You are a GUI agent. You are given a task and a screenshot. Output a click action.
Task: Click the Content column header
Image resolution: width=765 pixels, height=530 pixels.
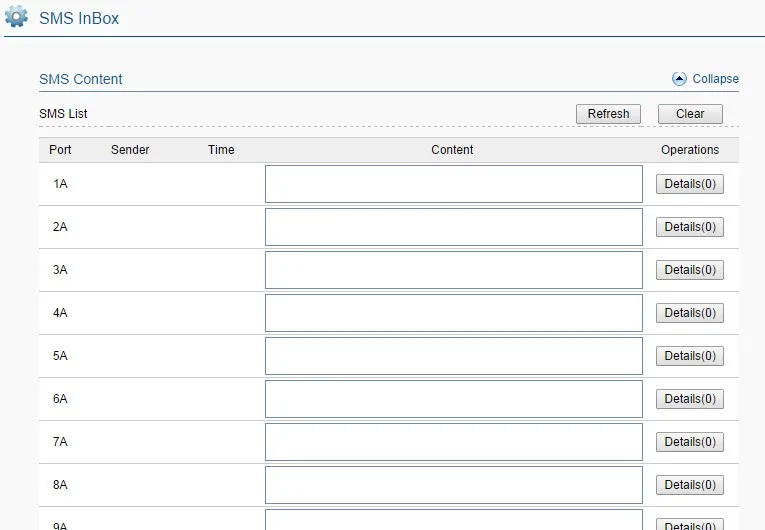click(452, 150)
